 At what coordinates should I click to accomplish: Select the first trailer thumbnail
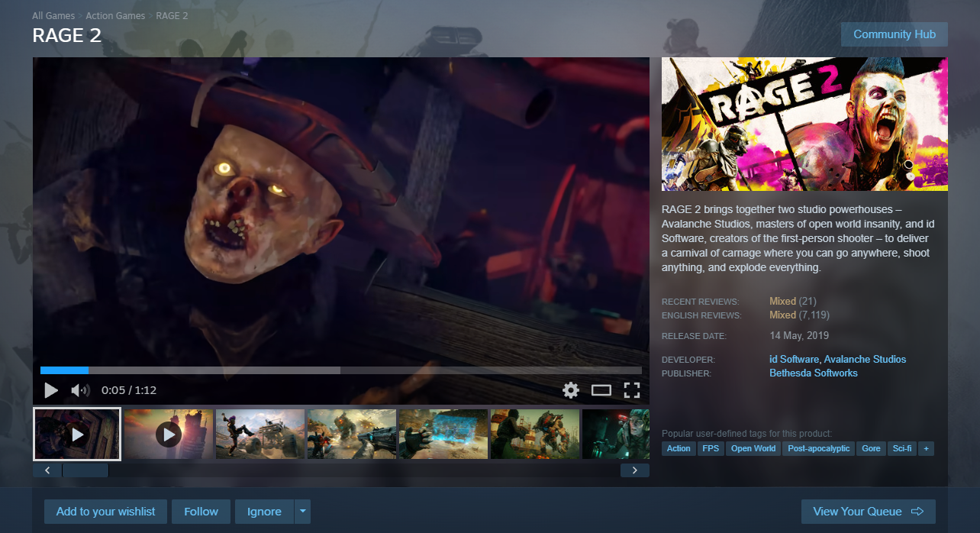coord(77,434)
